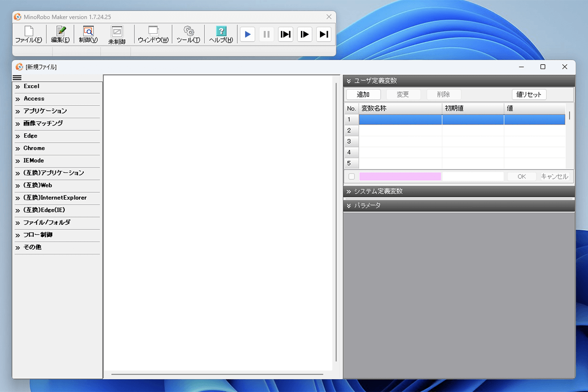
Task: Click the 未制御 toolbar icon
Action: 117,34
